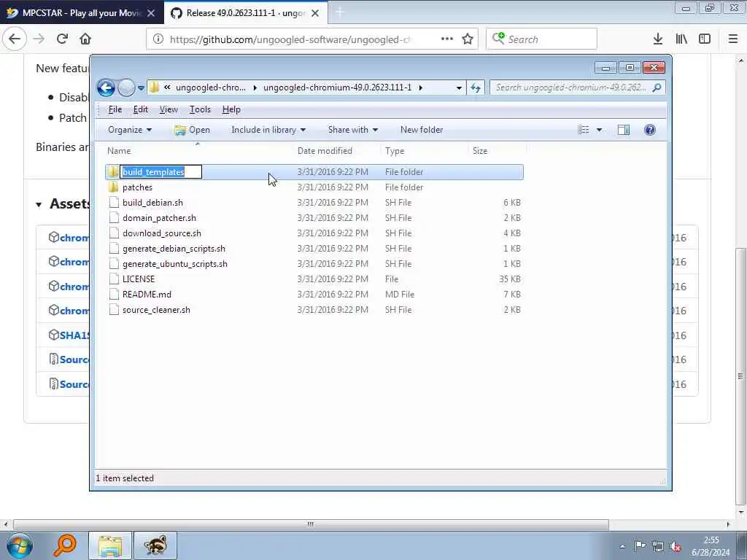Open the File menu in Explorer

[115, 109]
